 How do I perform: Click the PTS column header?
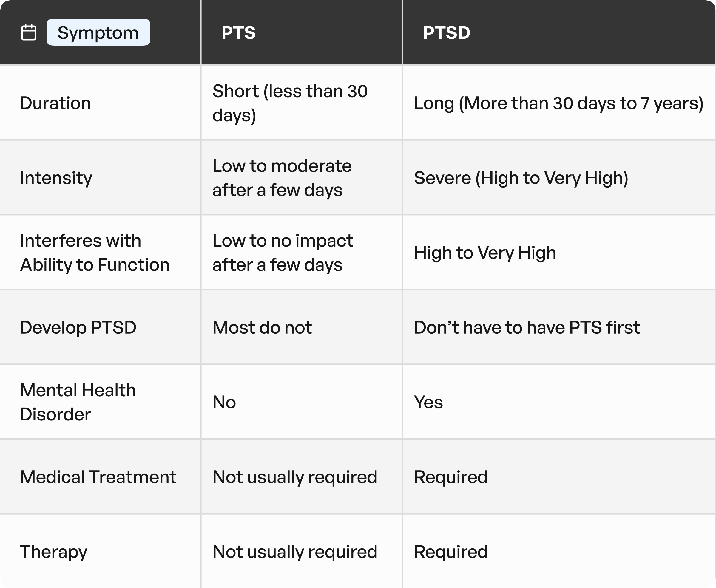pyautogui.click(x=239, y=33)
